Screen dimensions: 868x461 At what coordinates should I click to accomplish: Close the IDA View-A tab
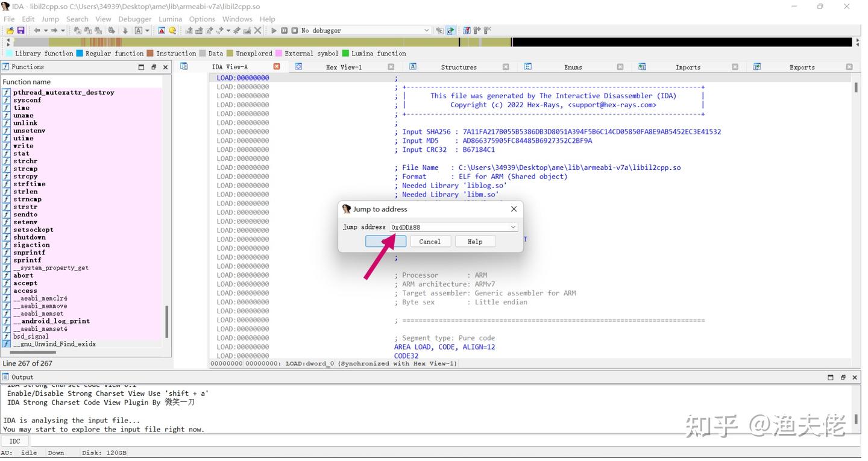point(277,67)
